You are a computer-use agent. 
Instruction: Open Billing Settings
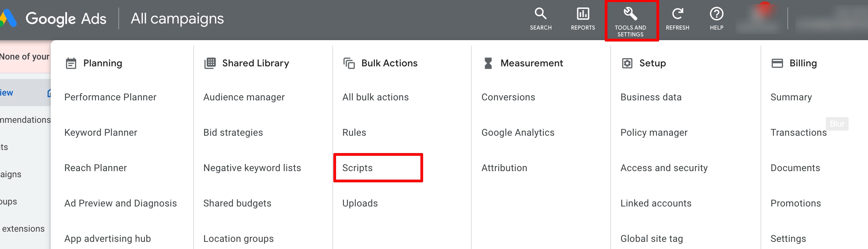coord(788,239)
